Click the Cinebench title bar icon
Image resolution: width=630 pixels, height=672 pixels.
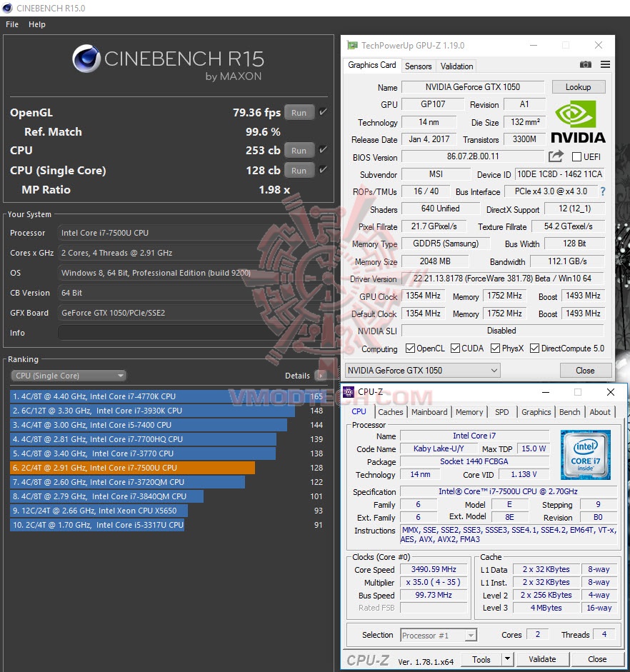(x=7, y=8)
